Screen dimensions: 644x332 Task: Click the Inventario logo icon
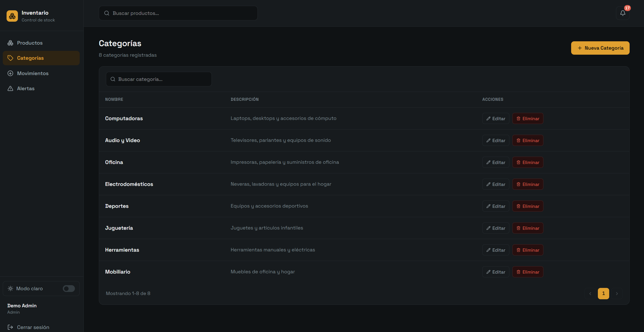12,16
